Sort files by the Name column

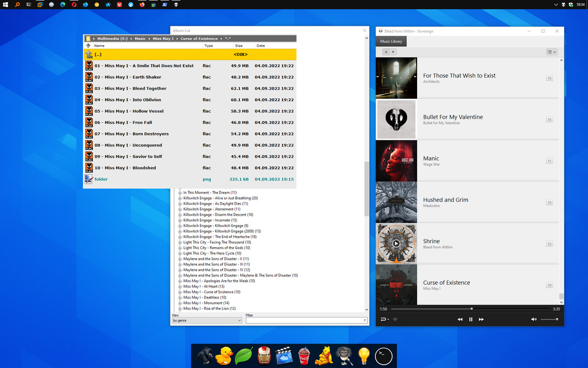coord(99,46)
